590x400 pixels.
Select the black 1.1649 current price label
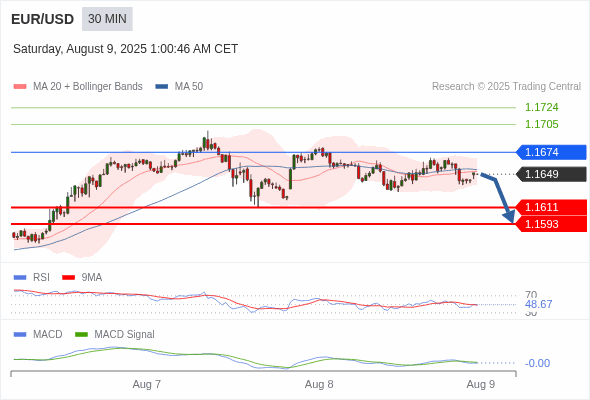coord(551,174)
